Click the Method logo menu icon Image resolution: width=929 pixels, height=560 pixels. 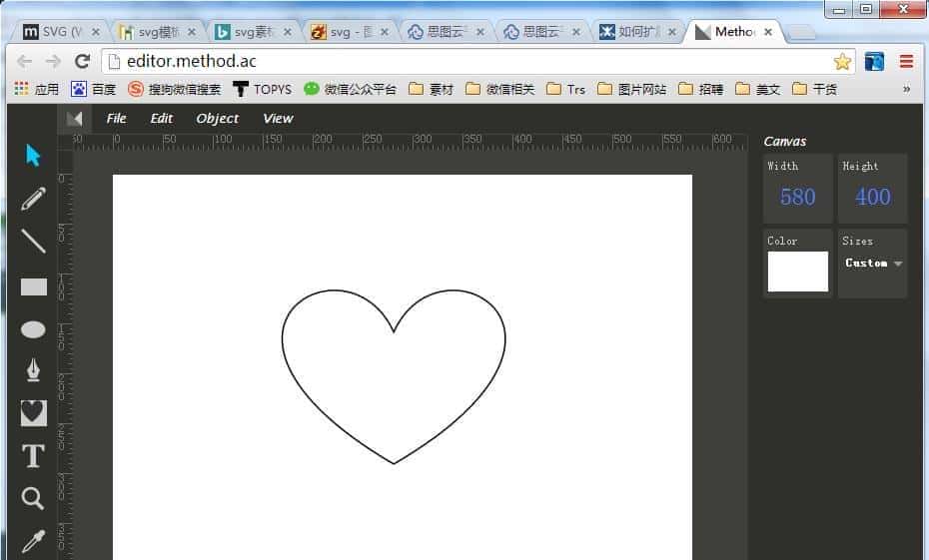[x=74, y=118]
